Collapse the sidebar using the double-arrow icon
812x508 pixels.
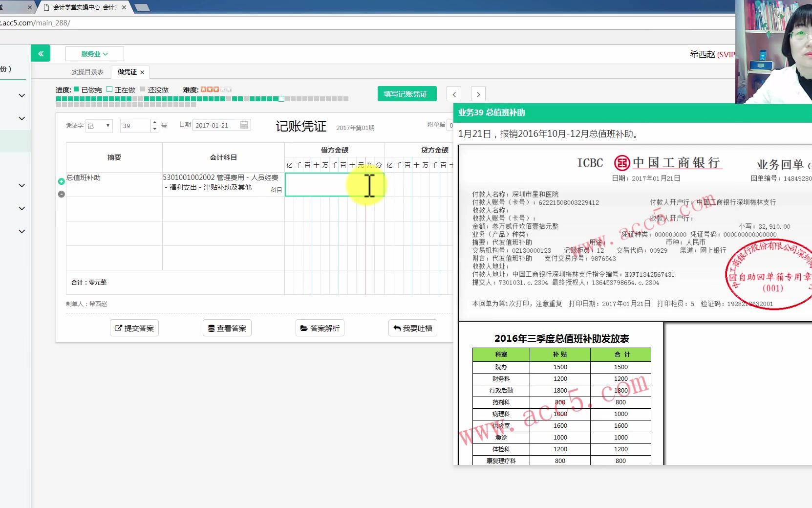[x=41, y=53]
